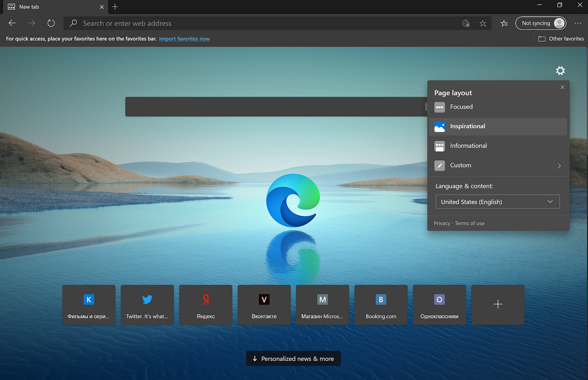Close the Page layout panel
This screenshot has height=380, width=588.
point(562,87)
